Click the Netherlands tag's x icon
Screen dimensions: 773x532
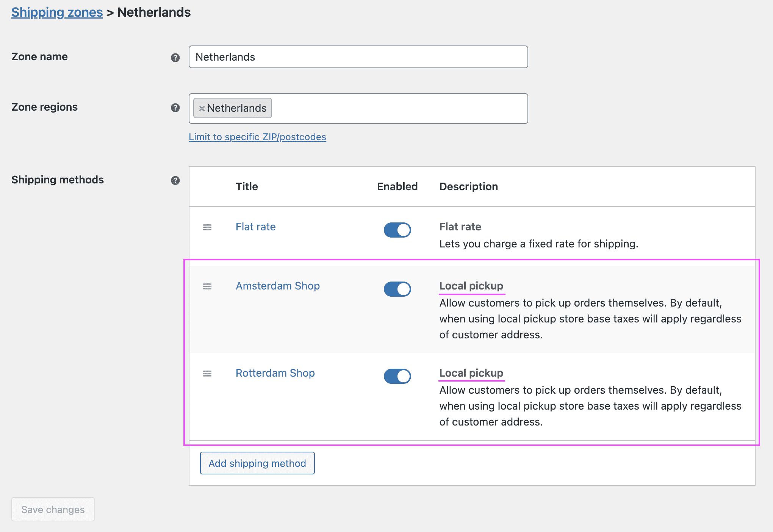click(x=202, y=108)
